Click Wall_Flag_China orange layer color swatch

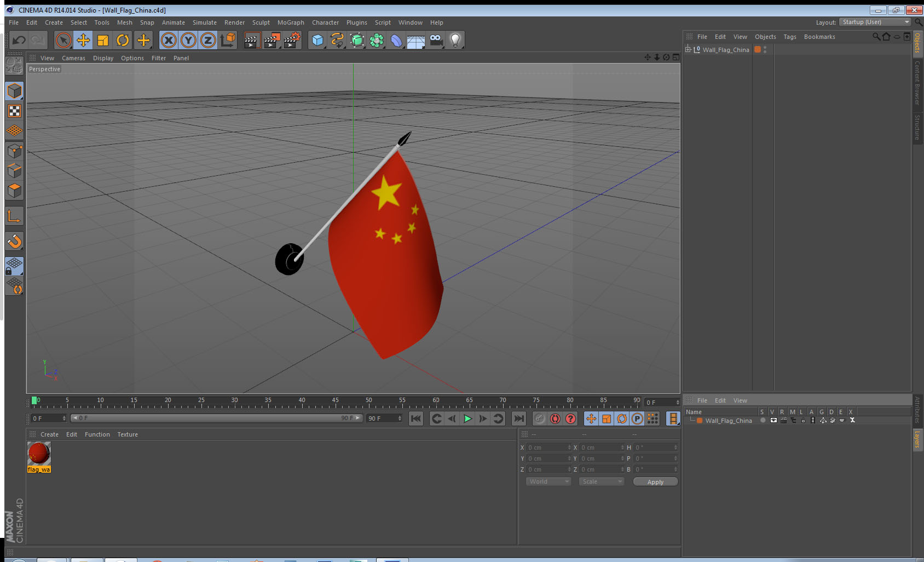(700, 421)
